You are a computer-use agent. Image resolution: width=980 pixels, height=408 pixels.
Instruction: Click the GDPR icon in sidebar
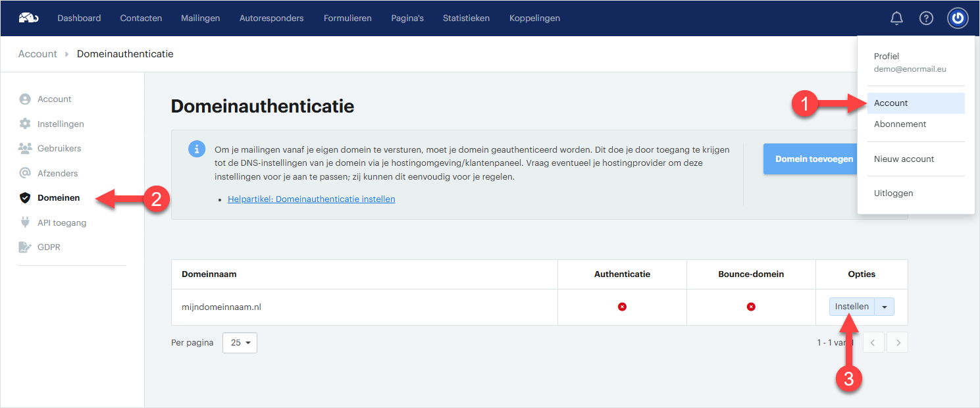click(x=25, y=247)
